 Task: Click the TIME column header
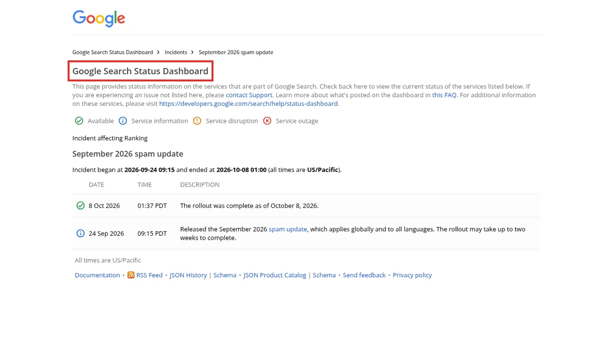pos(145,185)
